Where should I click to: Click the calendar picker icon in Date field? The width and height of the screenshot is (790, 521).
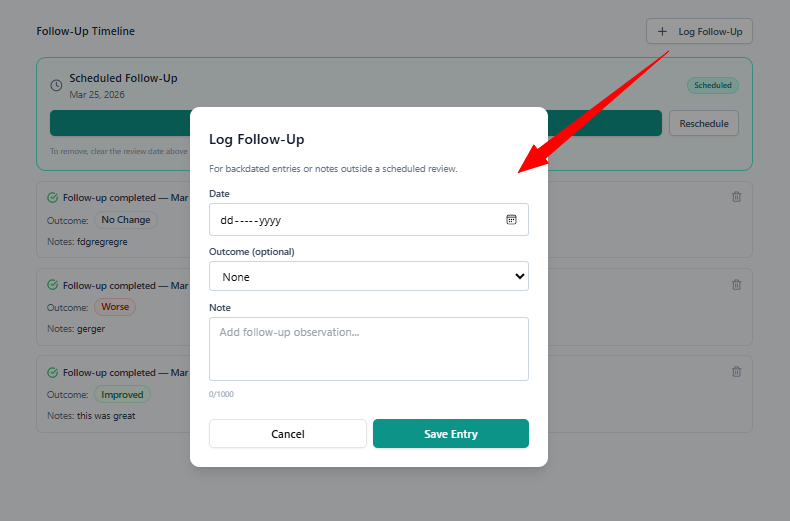pyautogui.click(x=511, y=220)
